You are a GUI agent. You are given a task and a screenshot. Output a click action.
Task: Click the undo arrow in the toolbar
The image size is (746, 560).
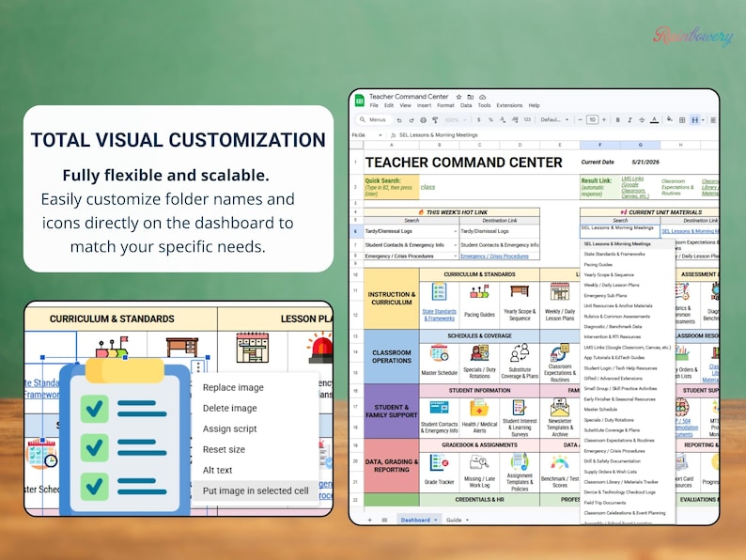(x=399, y=120)
